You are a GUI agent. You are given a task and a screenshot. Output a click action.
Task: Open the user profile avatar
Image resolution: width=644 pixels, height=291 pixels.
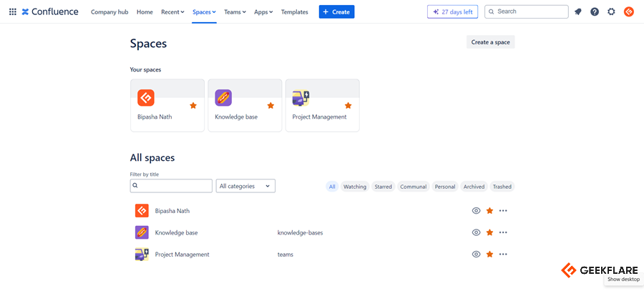tap(629, 12)
